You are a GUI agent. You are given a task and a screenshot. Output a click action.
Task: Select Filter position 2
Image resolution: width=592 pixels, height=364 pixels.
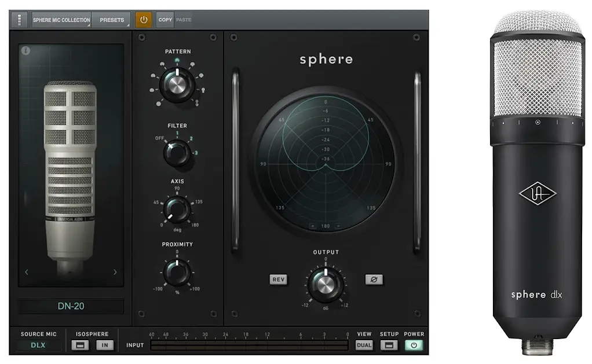click(191, 139)
